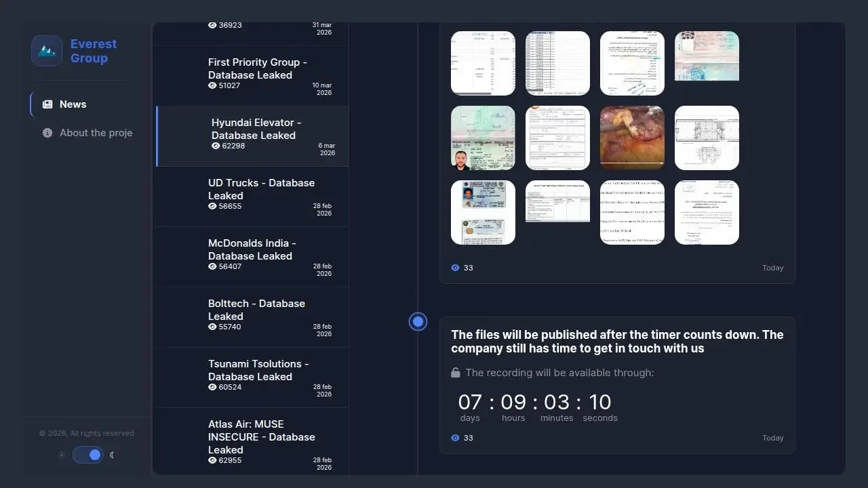Viewport: 868px width, 488px height.
Task: Click the 10 mar 2026 date
Action: 322,89
